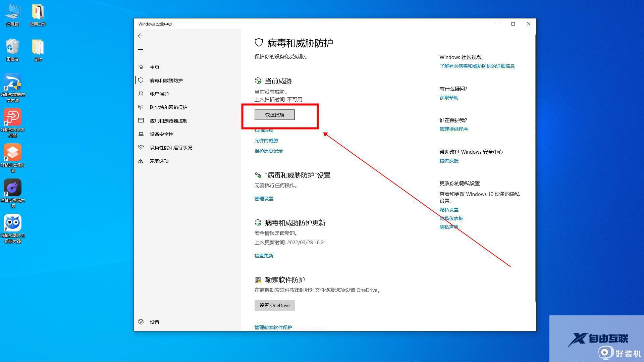Open 此电脑 desktop icon
The width and height of the screenshot is (644, 362).
pyautogui.click(x=12, y=15)
